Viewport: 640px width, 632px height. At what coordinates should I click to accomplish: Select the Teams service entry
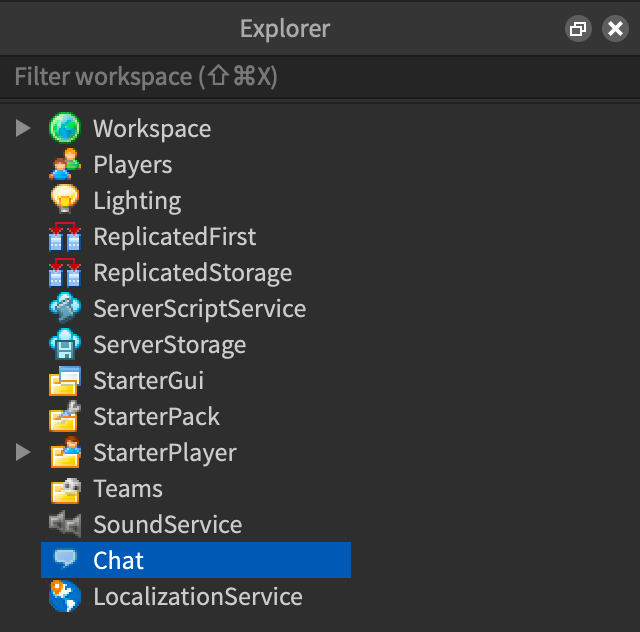128,489
